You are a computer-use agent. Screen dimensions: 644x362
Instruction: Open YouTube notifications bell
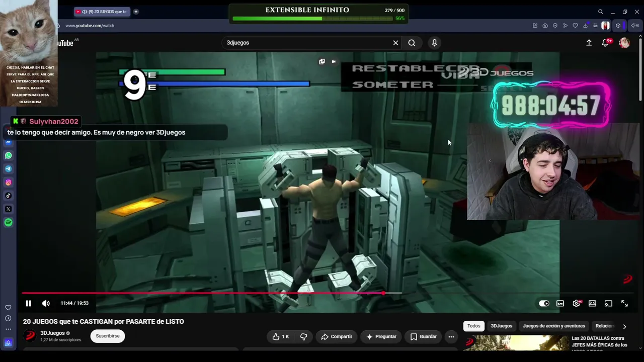[x=605, y=43]
